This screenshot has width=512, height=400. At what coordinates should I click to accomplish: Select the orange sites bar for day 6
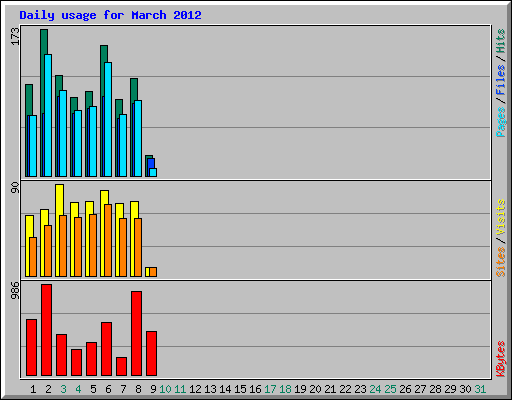[x=108, y=240]
